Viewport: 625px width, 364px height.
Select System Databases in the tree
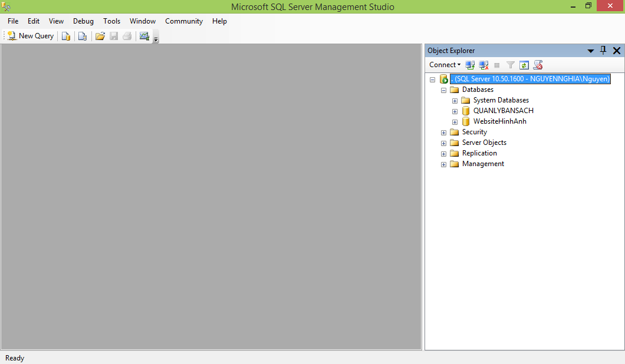[x=501, y=100]
